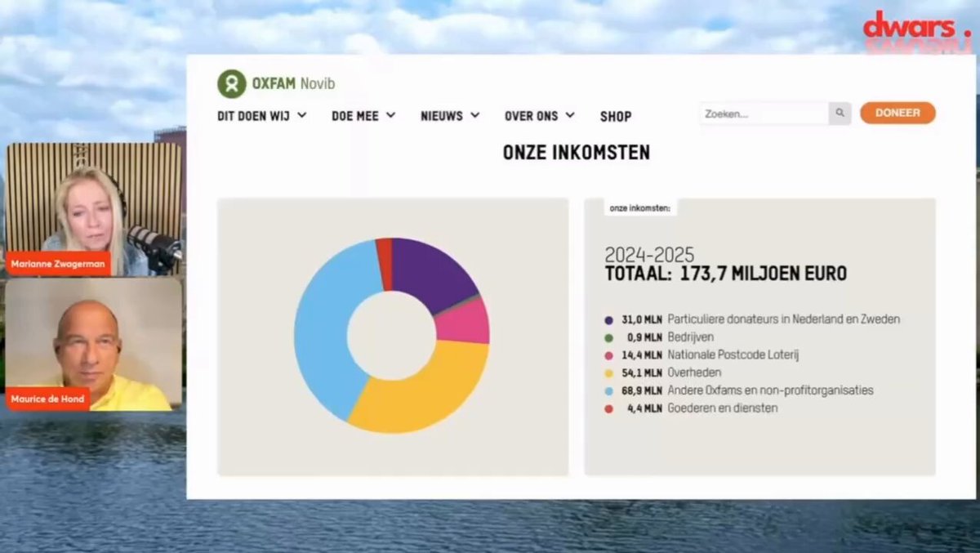
Task: Click the '31,0 MLN' value
Action: click(x=642, y=319)
